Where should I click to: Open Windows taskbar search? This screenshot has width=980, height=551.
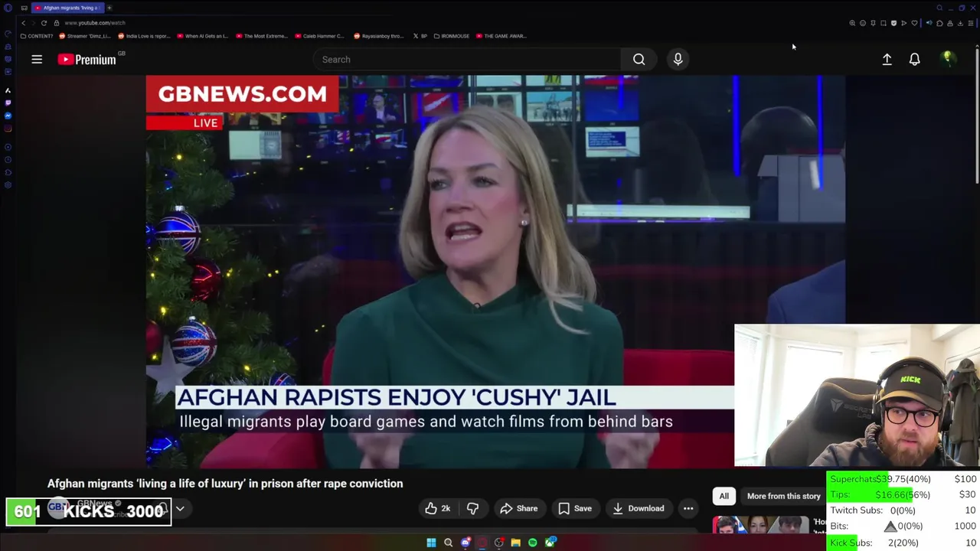point(449,543)
